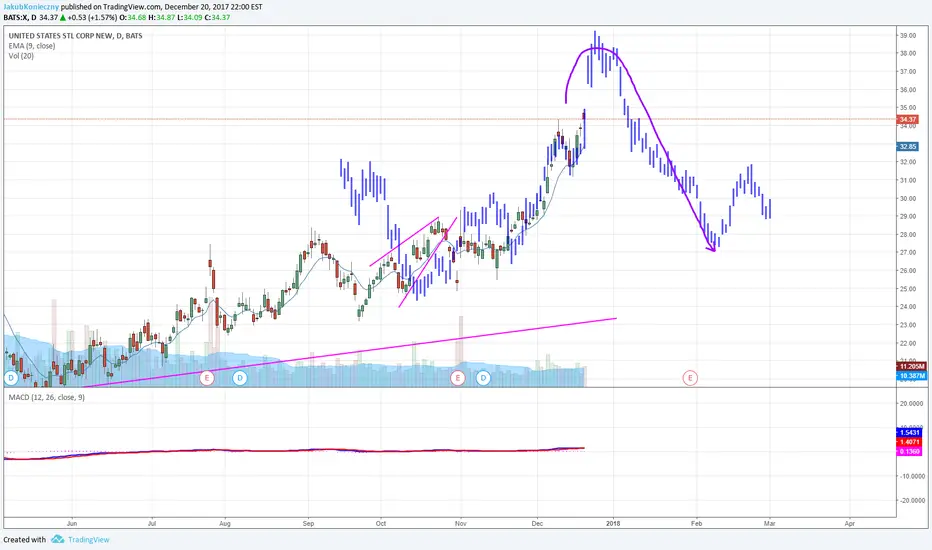Click the 39.00 price axis label

tap(908, 36)
